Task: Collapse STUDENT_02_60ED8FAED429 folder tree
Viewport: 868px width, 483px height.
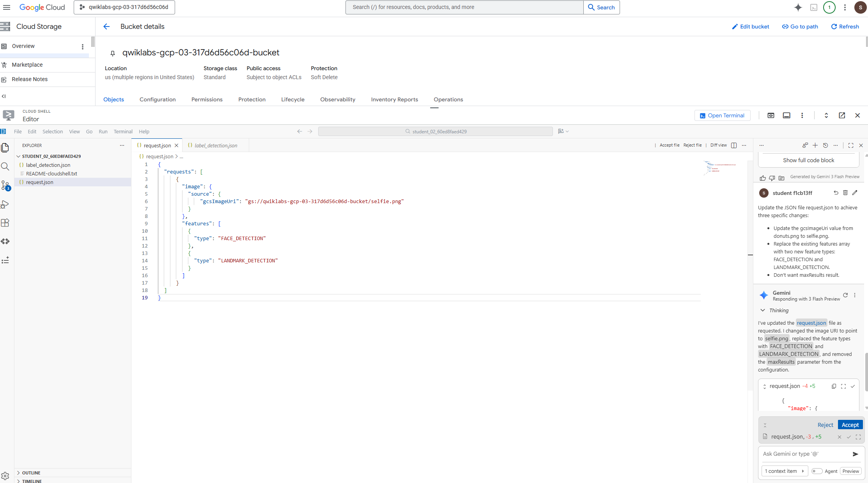Action: click(18, 156)
